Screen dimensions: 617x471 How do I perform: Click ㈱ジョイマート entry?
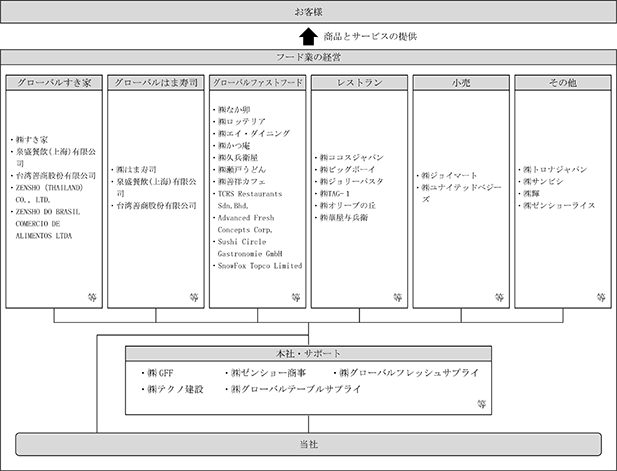click(449, 175)
